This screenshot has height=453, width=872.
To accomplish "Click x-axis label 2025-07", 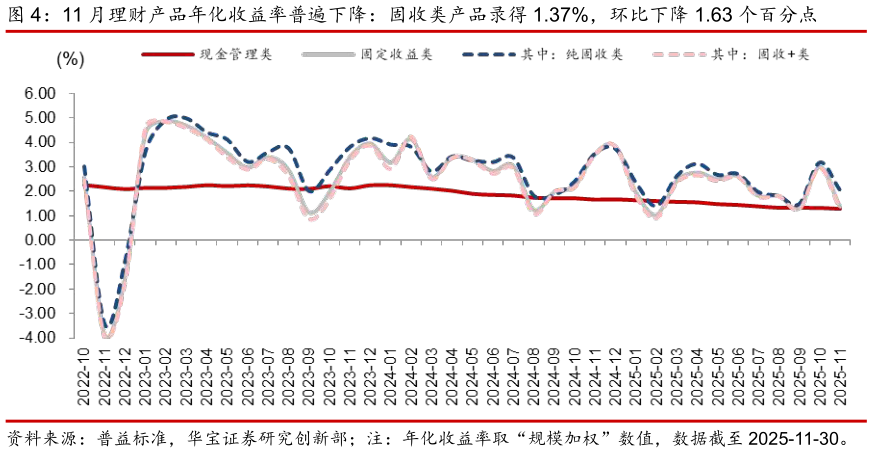I will point(761,377).
